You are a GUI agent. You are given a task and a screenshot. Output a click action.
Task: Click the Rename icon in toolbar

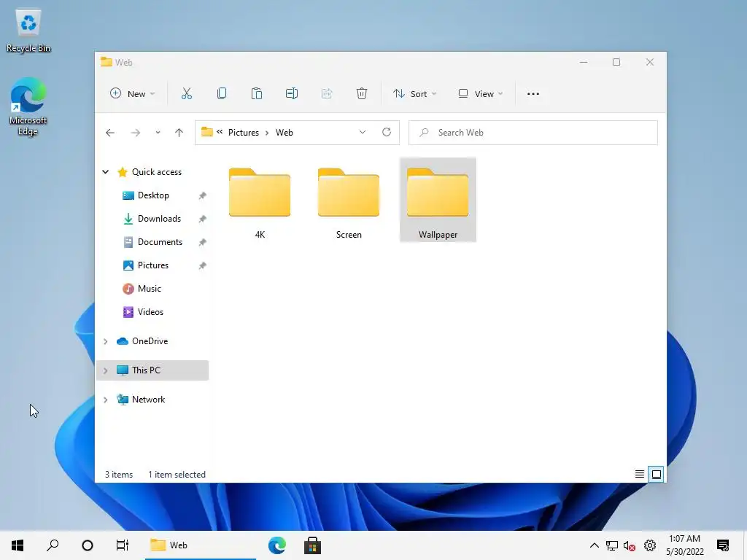click(292, 94)
